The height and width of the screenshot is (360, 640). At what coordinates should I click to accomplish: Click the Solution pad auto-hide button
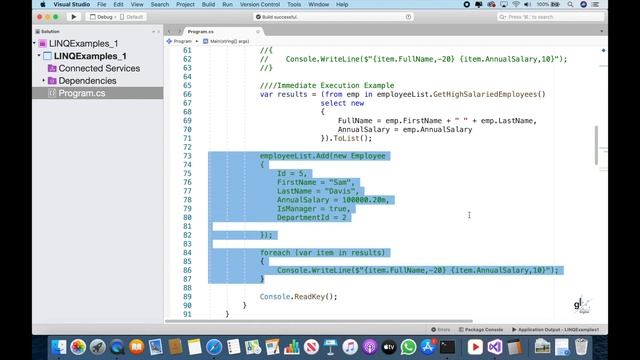point(153,31)
